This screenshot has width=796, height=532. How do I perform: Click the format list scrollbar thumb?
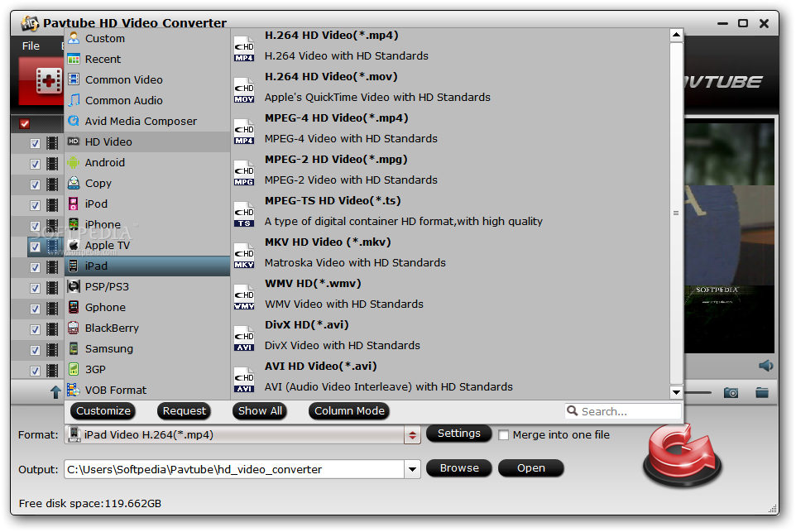tap(676, 213)
